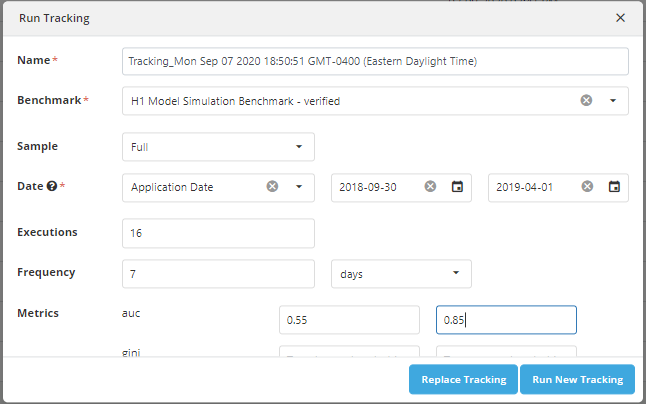Click the auc metric label
646x404 pixels.
click(131, 313)
